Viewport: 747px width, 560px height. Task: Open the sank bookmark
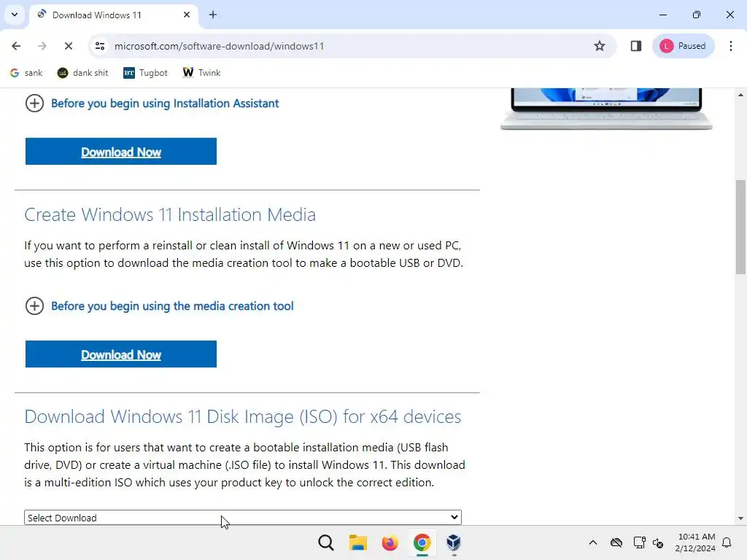[26, 73]
